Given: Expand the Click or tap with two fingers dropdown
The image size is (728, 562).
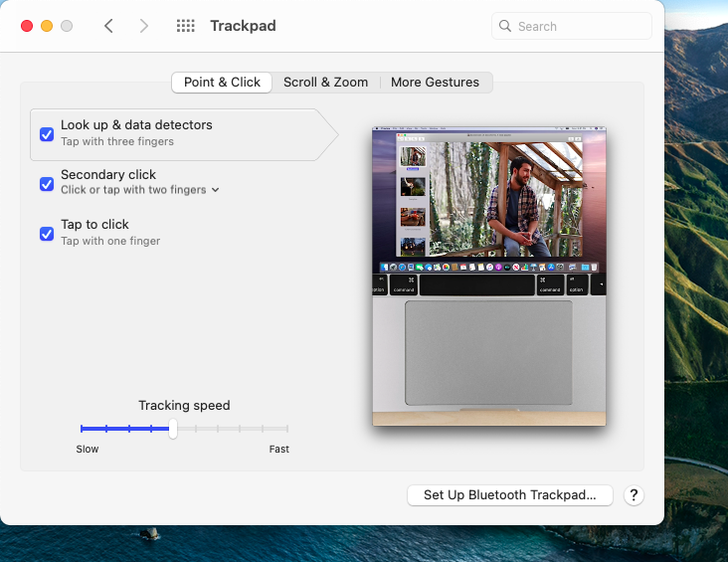Looking at the screenshot, I should point(140,190).
